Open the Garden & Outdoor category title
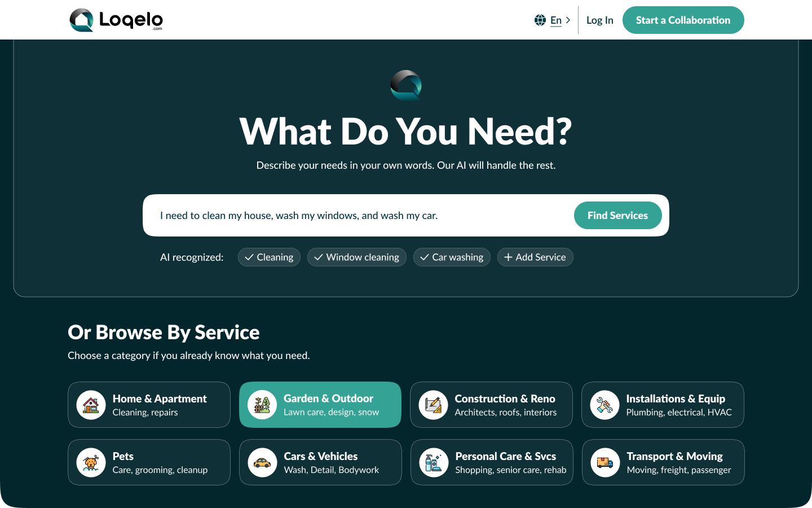The height and width of the screenshot is (508, 812). 328,398
